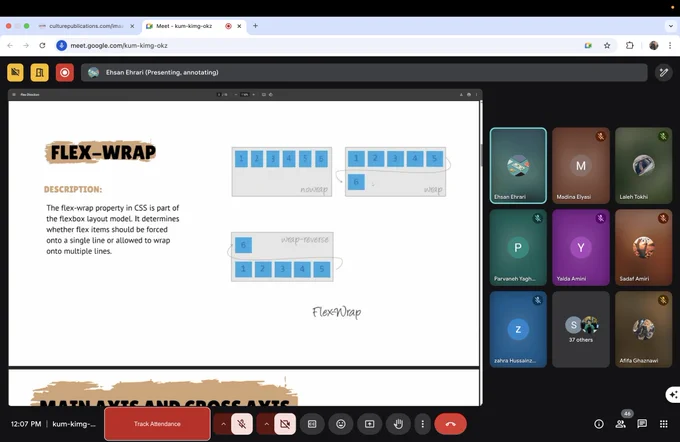
Task: Select Yalda Amini participant tile
Action: point(581,247)
